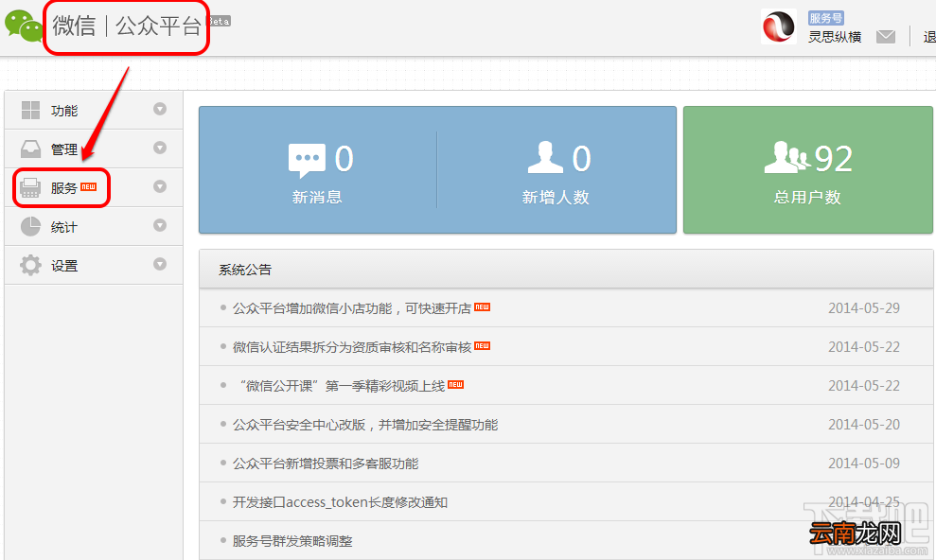Open the announcement 开发接口access_token长度修改通知
The image size is (936, 560).
click(340, 502)
